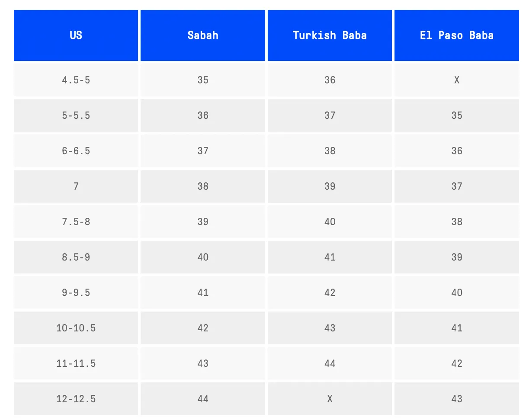Click the 11-11.5 US size cell

(76, 363)
